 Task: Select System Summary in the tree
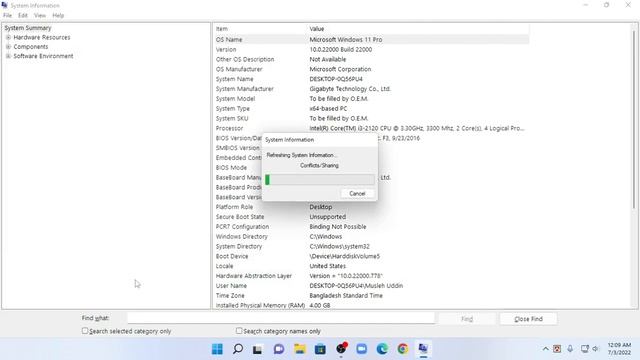[28, 28]
